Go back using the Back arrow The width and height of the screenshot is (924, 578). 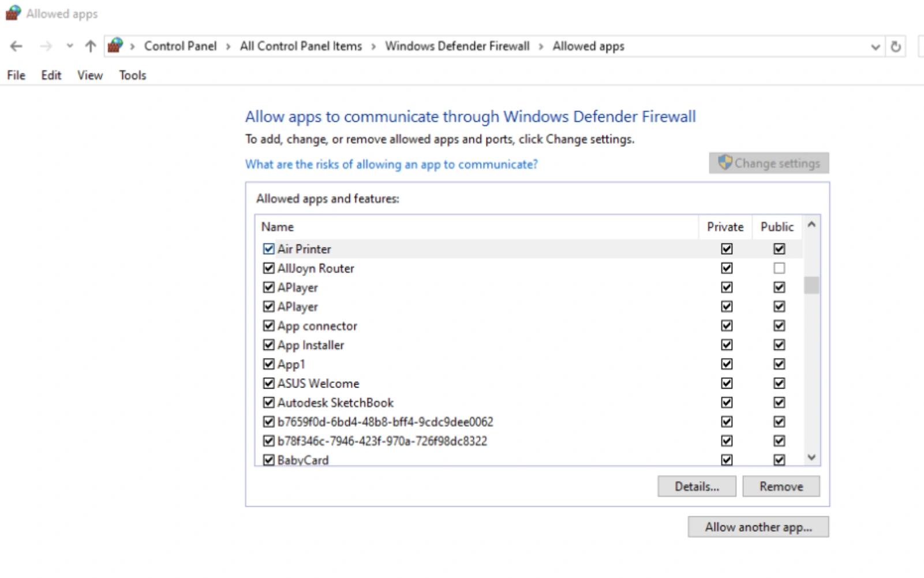point(16,46)
